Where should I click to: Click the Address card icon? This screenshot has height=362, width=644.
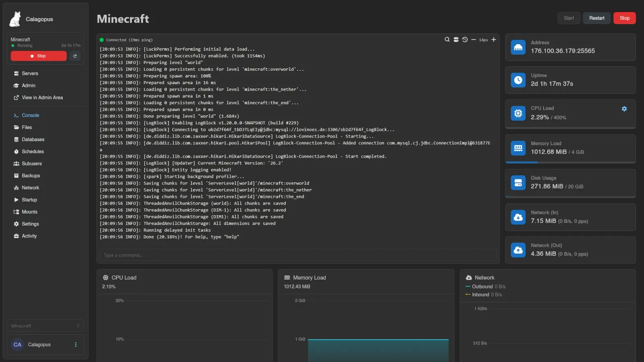[518, 47]
